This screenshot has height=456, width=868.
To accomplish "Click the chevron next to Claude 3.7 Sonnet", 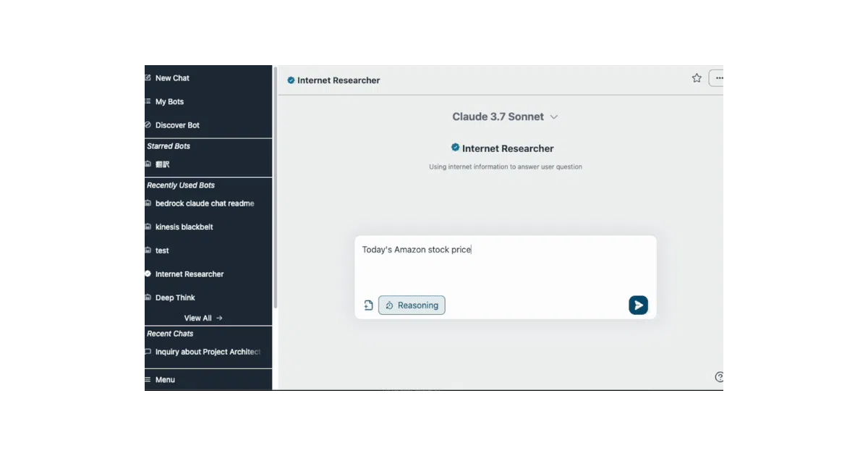I will [x=554, y=117].
